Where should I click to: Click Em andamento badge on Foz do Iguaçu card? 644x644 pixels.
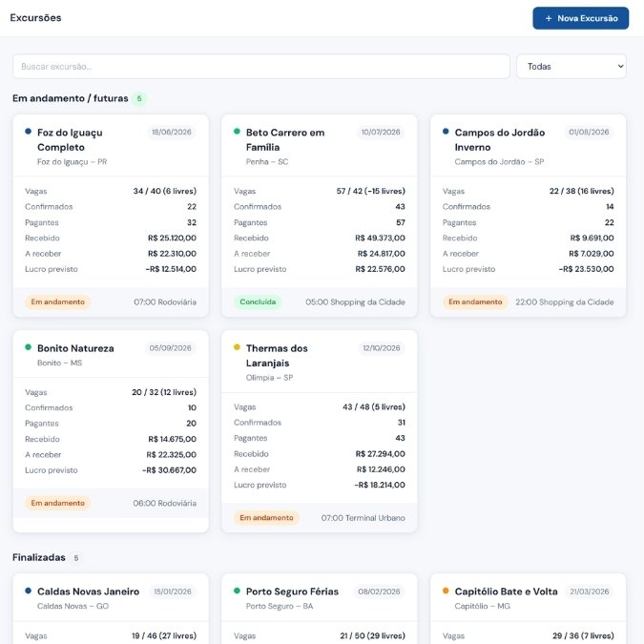[58, 301]
